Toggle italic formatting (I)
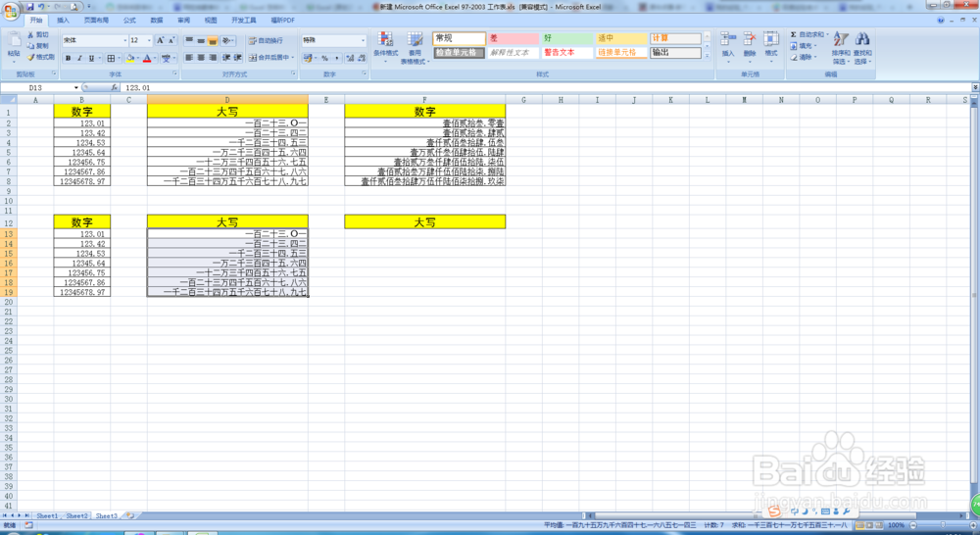Viewport: 980px width, 535px height. click(79, 58)
